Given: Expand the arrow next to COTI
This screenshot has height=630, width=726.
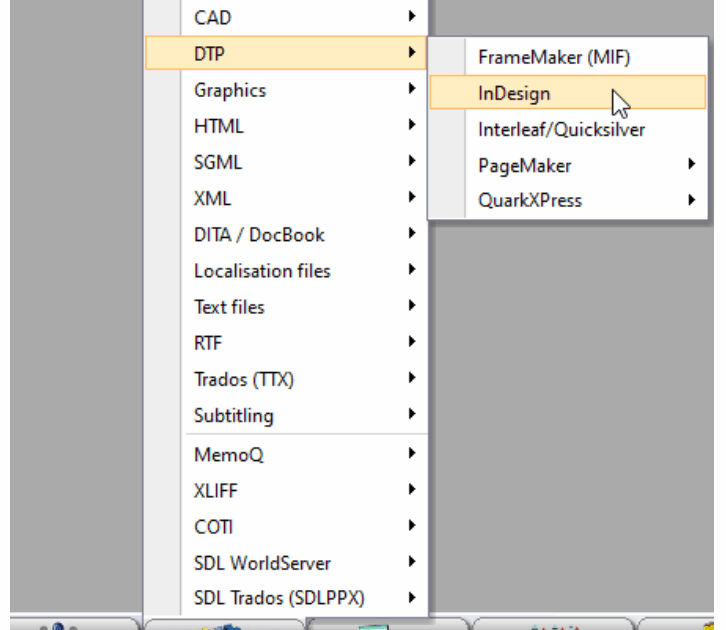Looking at the screenshot, I should (x=412, y=525).
